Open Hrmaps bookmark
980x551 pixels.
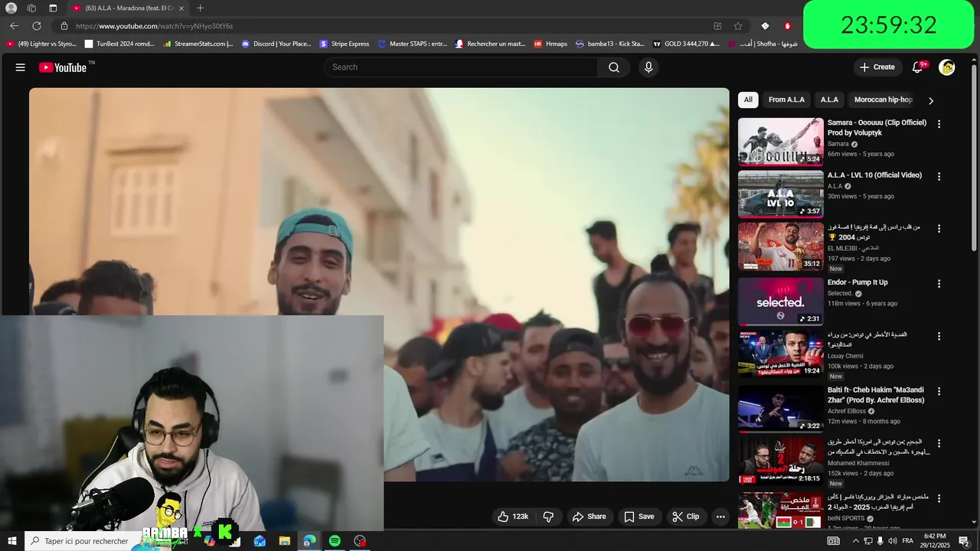point(550,44)
